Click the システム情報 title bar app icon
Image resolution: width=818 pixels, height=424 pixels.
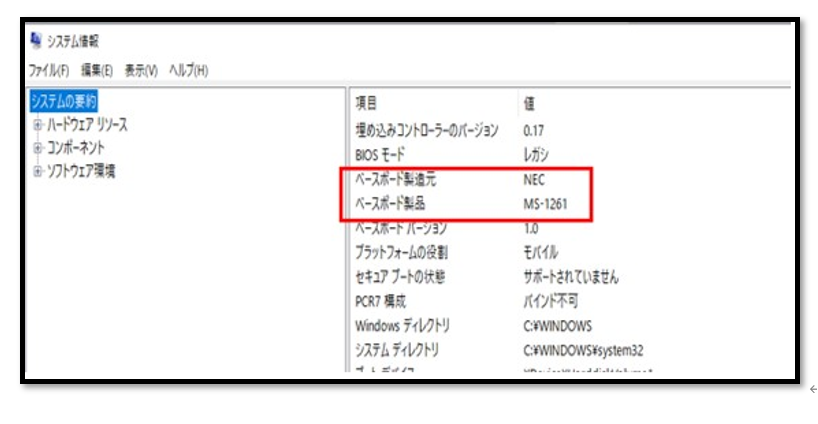click(x=36, y=40)
